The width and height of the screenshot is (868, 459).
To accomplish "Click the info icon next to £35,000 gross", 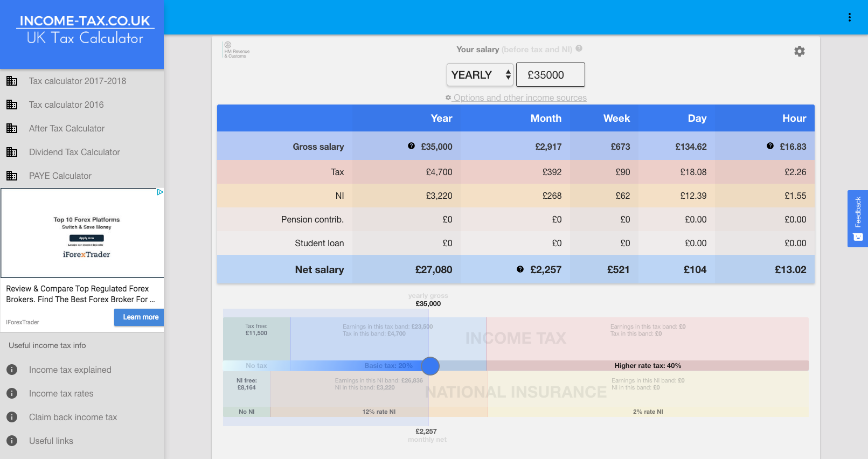I will coord(412,146).
